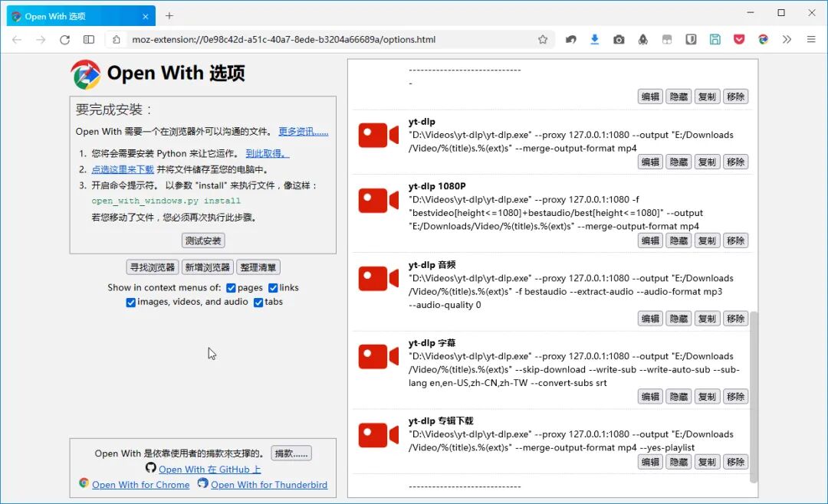Click the GitHub octocat icon
Screen dimensions: 828x504
pyautogui.click(x=151, y=467)
